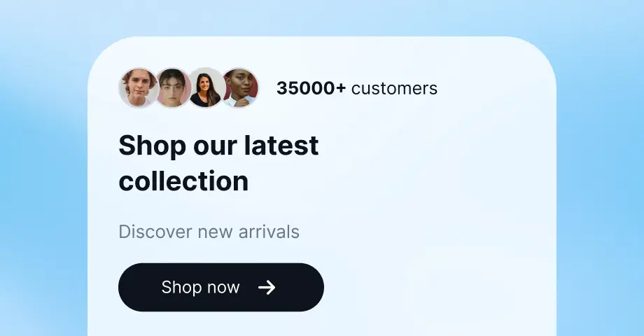644x336 pixels.
Task: Click the 'Discover new arrivals' subtitle
Action: click(x=209, y=232)
